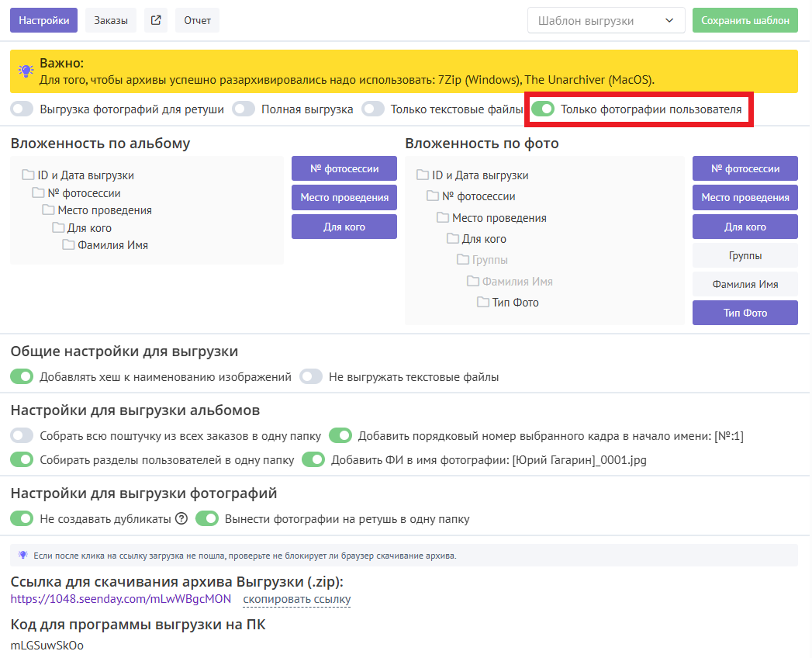Click the Тип Фото folder icon
The image size is (812, 658).
point(482,303)
